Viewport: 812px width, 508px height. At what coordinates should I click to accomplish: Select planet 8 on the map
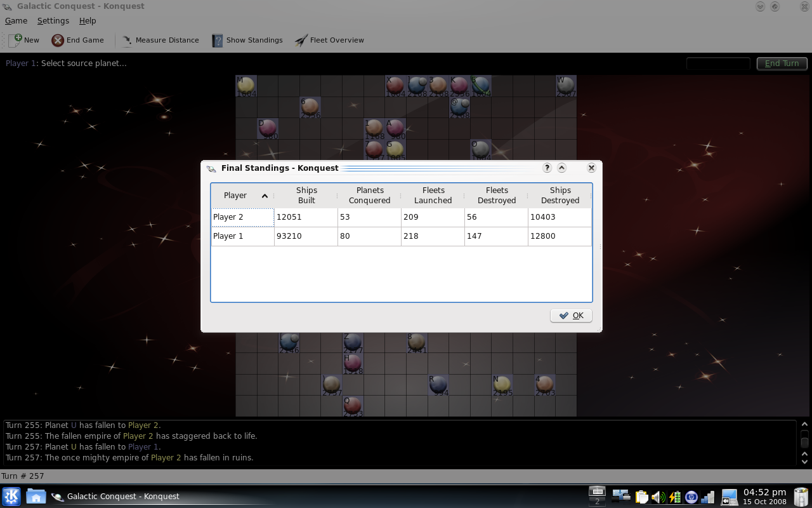[417, 342]
